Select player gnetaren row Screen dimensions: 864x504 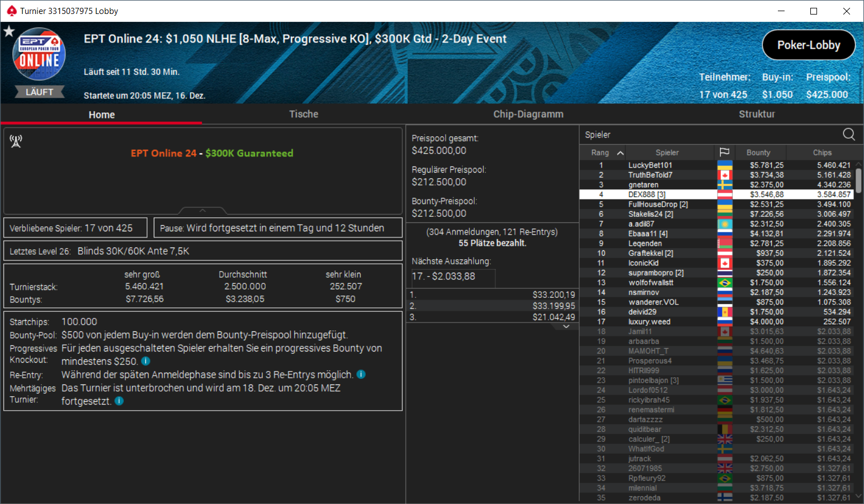click(717, 185)
